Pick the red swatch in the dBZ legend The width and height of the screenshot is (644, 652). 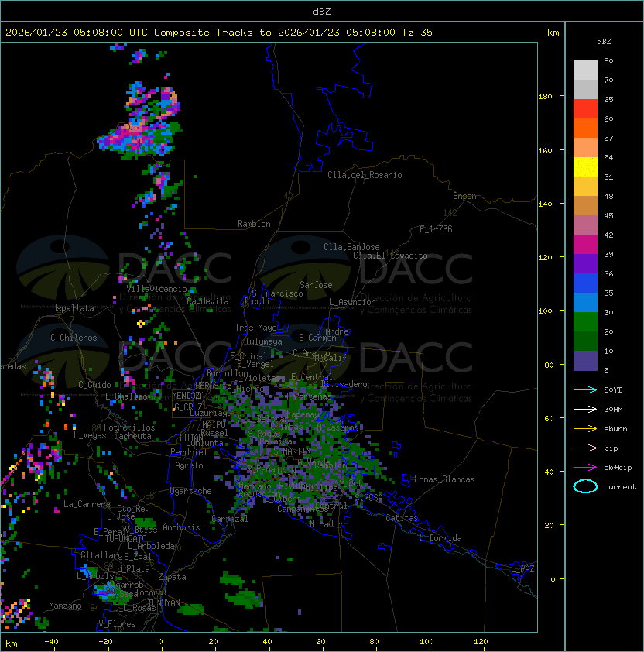(585, 109)
